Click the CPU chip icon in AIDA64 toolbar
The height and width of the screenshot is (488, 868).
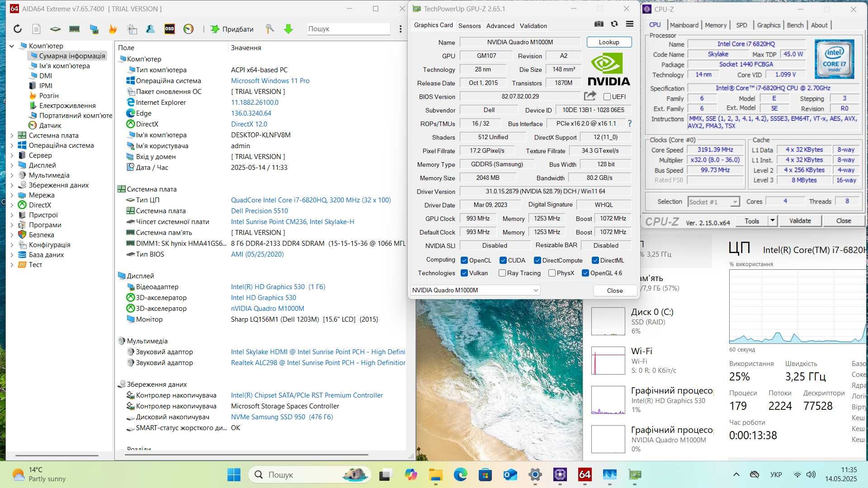[55, 29]
